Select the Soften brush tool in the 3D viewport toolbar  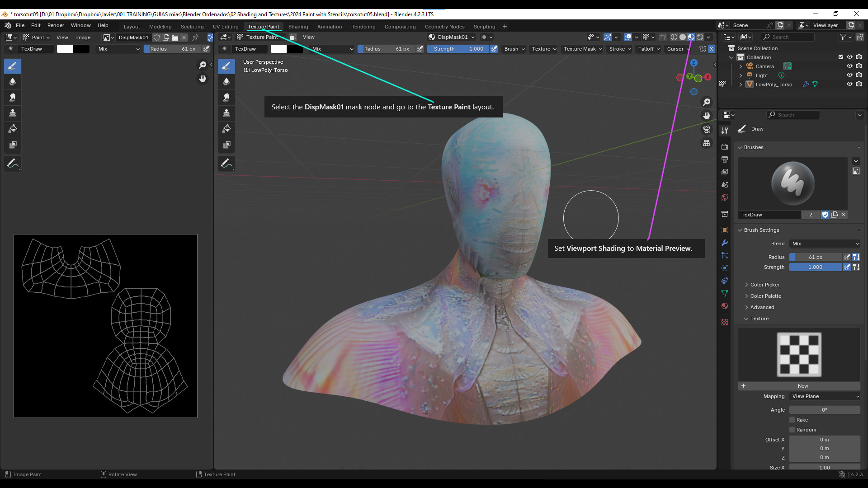[226, 81]
